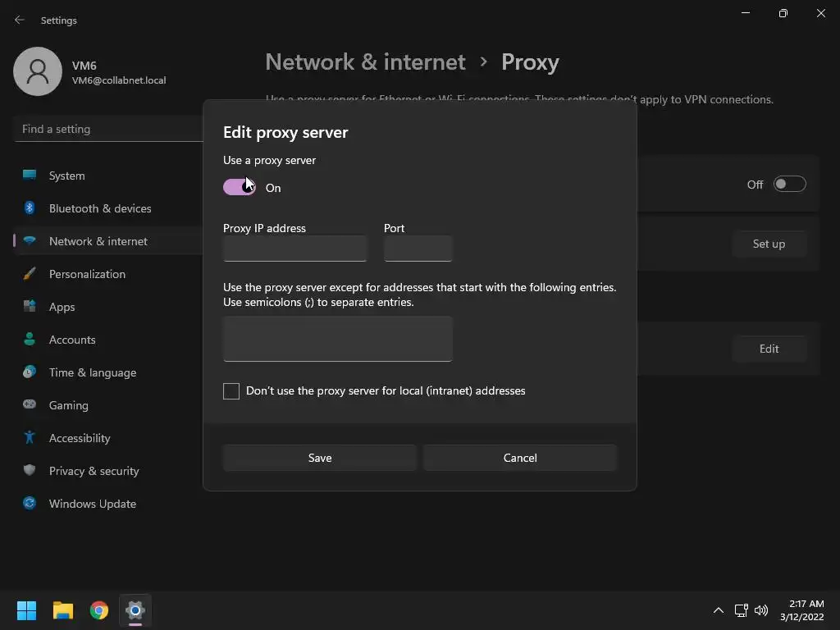
Task: Click the proxy exceptions text box
Action: [x=338, y=339]
